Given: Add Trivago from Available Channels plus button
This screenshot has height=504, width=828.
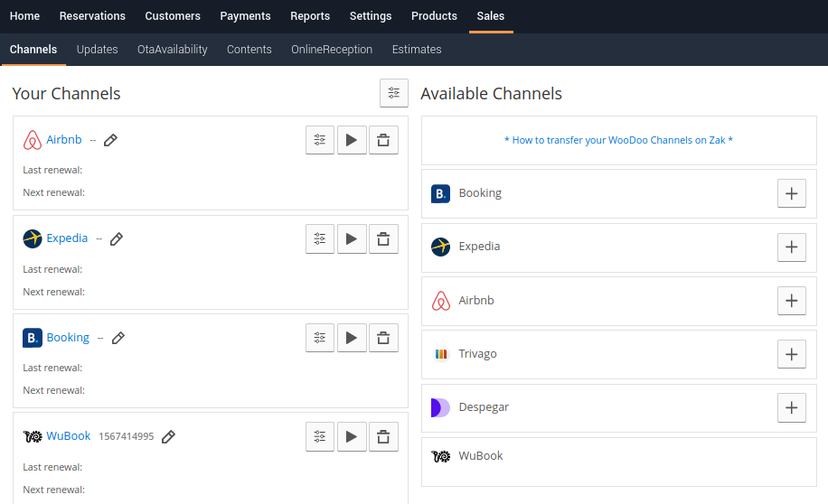Looking at the screenshot, I should coord(792,353).
